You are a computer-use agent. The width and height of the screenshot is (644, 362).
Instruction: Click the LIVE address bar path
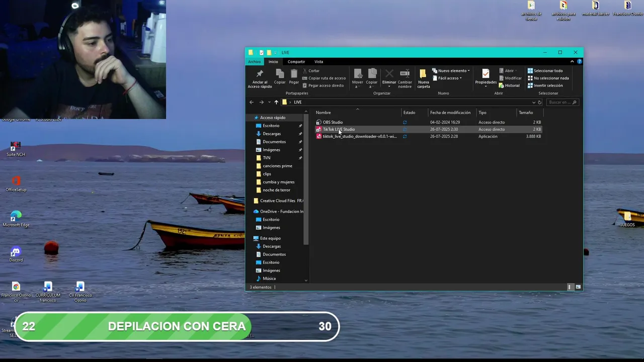click(298, 102)
